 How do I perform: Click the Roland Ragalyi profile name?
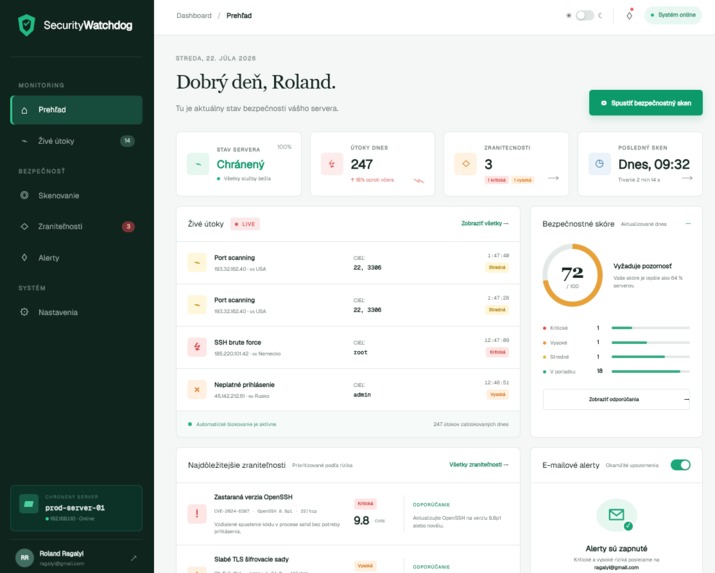coord(62,554)
